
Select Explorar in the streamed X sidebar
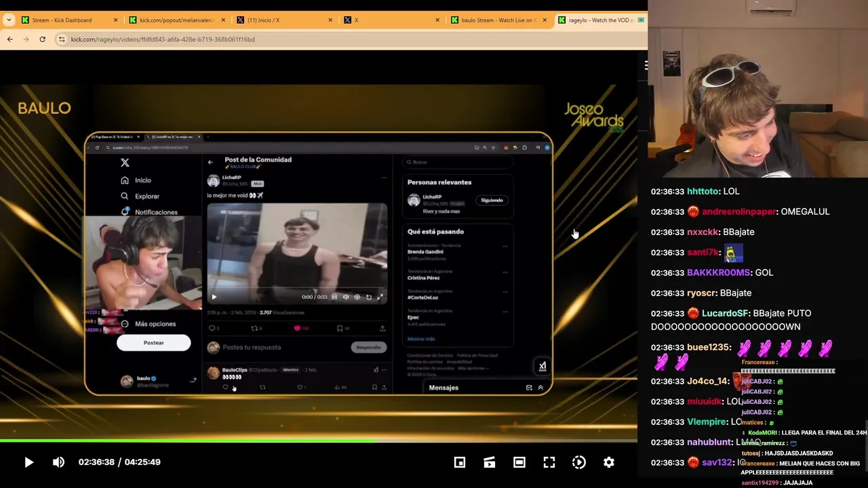140,196
